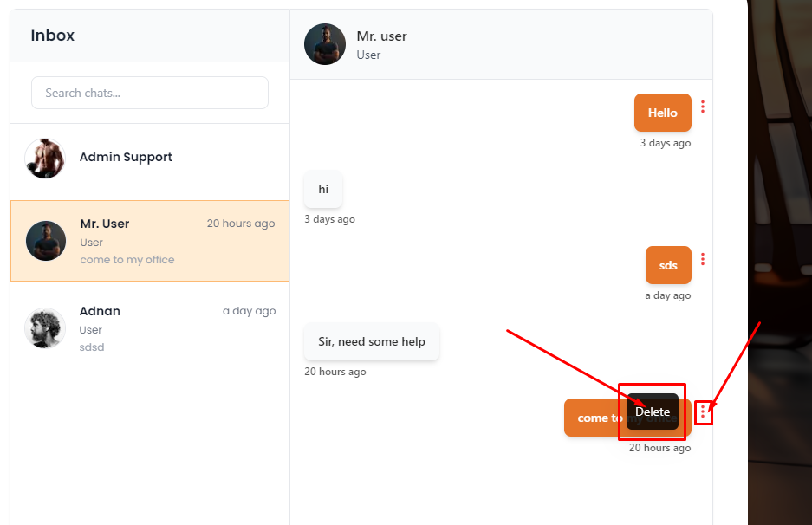812x525 pixels.
Task: Click the three-dot icon beside the last sent message
Action: click(x=703, y=413)
